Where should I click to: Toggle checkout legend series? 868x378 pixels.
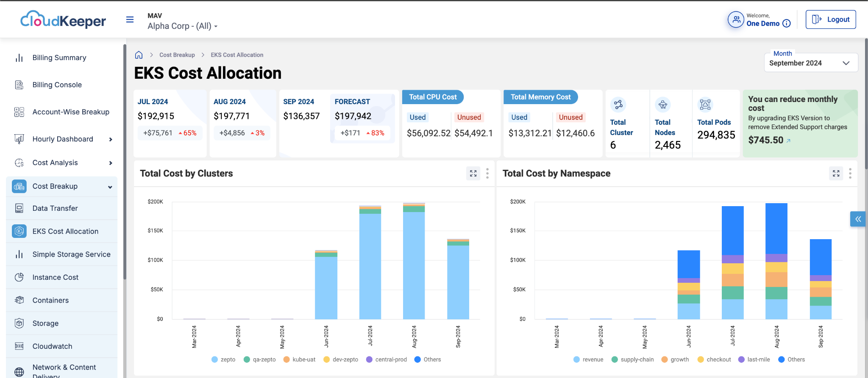(x=714, y=359)
